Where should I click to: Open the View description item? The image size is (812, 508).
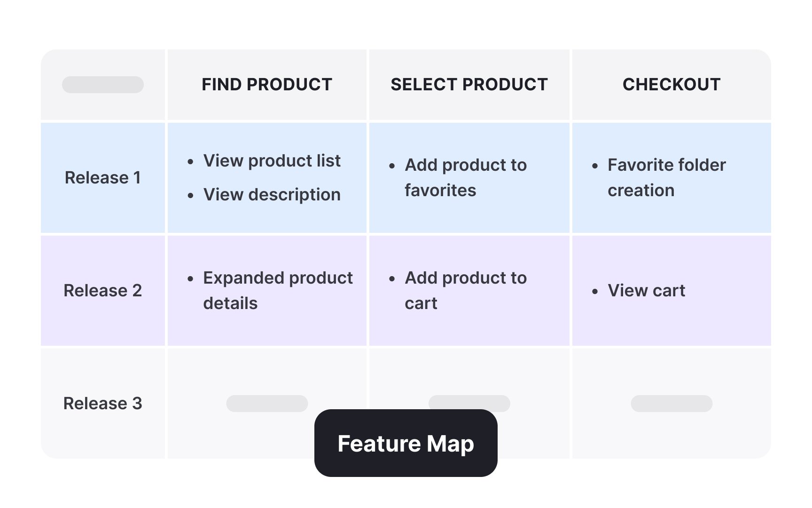(272, 195)
